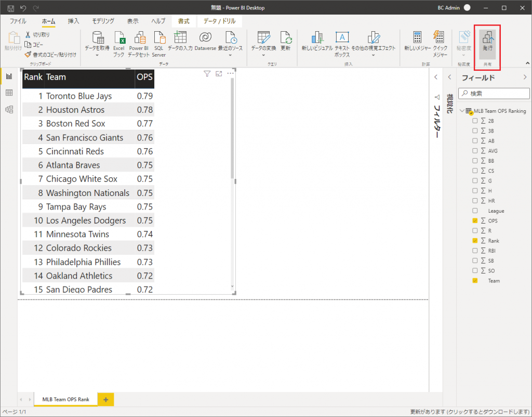This screenshot has height=417, width=532.
Task: Enable the RBI field checkbox
Action: (x=475, y=251)
